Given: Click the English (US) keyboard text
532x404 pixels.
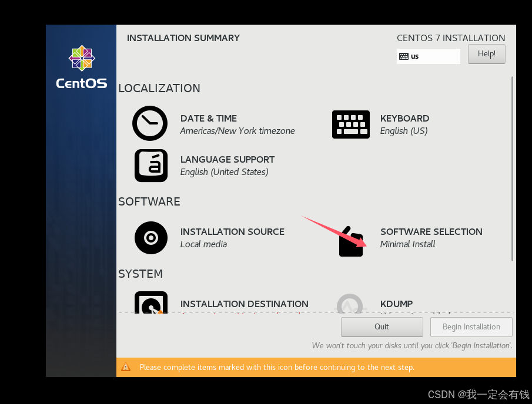Looking at the screenshot, I should (x=404, y=131).
